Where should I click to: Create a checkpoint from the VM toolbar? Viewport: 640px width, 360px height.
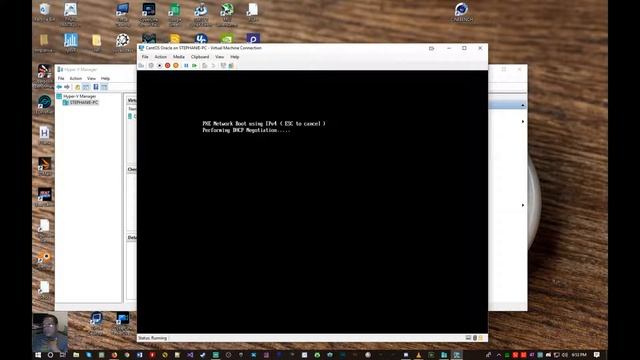[x=205, y=65]
